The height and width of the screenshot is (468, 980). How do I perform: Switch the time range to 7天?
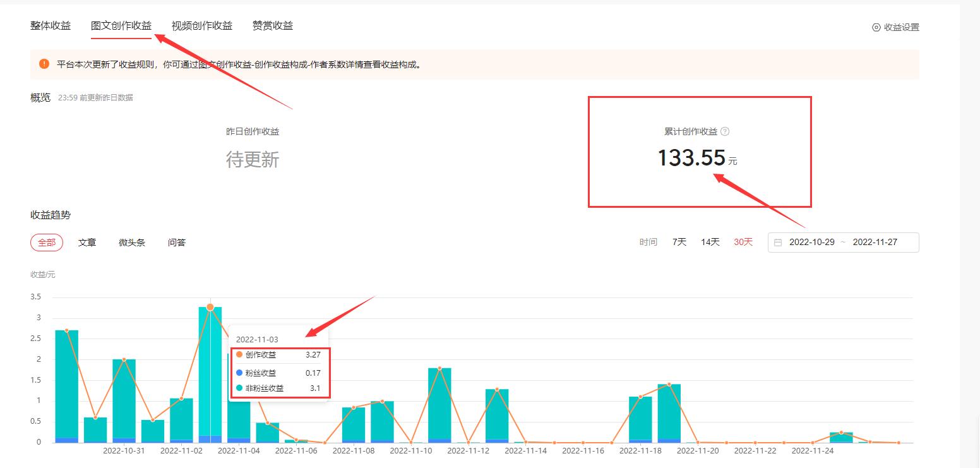[x=678, y=242]
